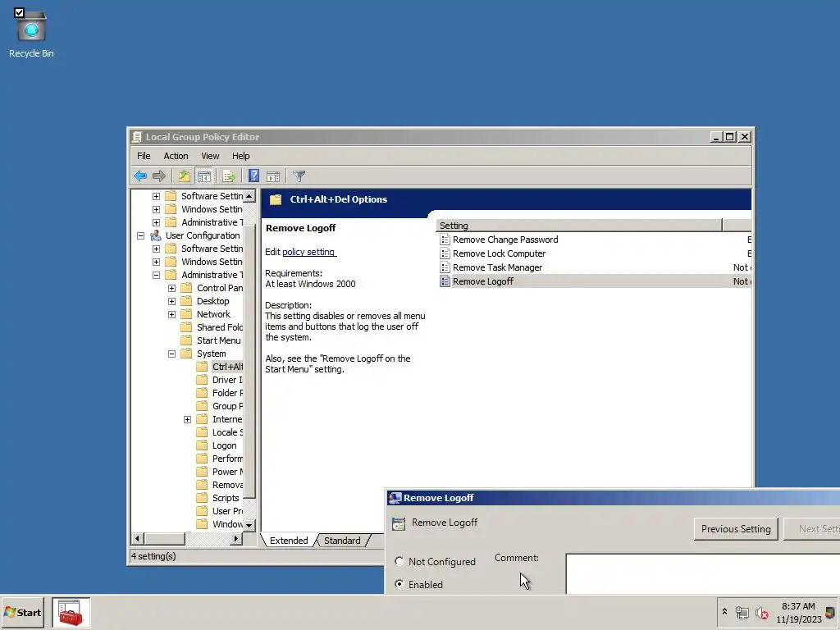Viewport: 840px width, 630px height.
Task: Select the Driver I tree item
Action: coord(228,380)
